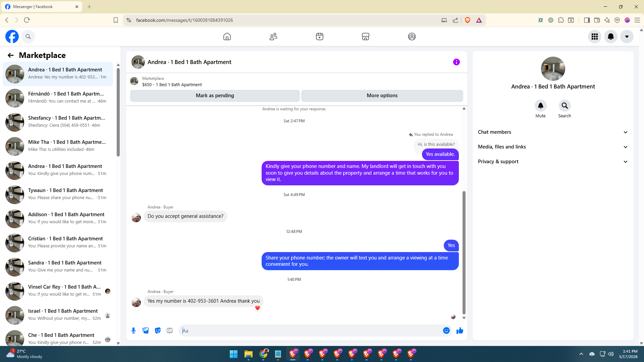Expand Chat members section
The width and height of the screenshot is (644, 362).
[x=553, y=132]
